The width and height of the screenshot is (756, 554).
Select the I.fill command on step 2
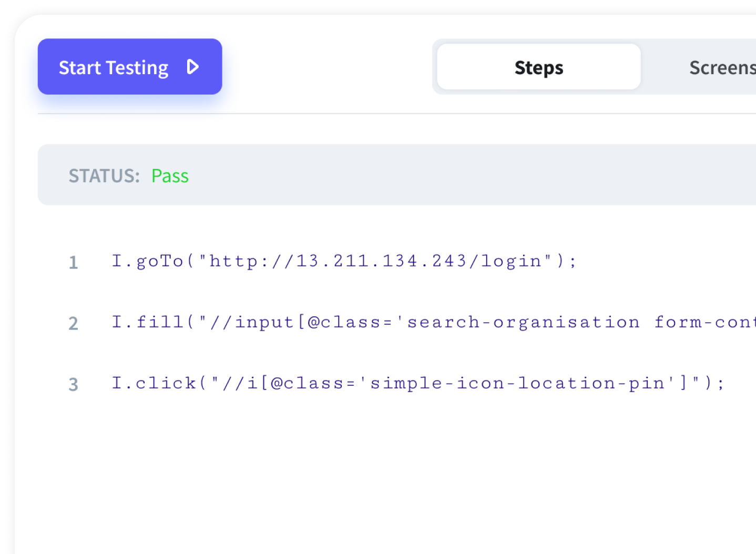point(368,322)
